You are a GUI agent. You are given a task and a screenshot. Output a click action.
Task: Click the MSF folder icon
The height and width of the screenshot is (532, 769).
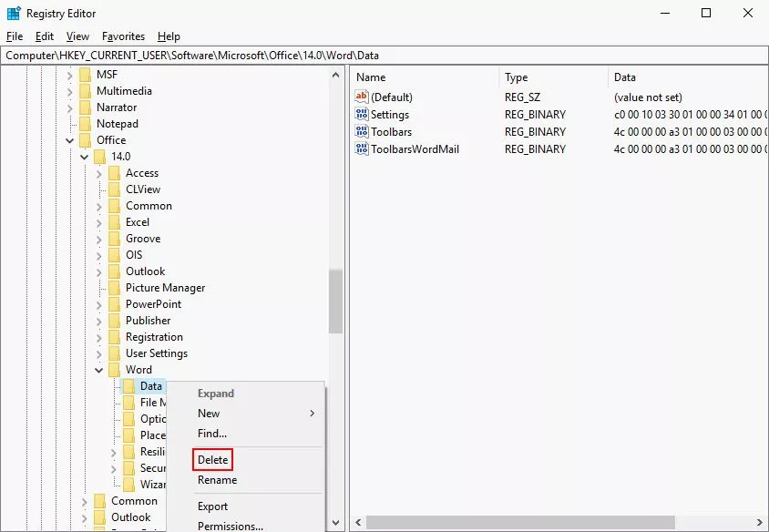[86, 75]
